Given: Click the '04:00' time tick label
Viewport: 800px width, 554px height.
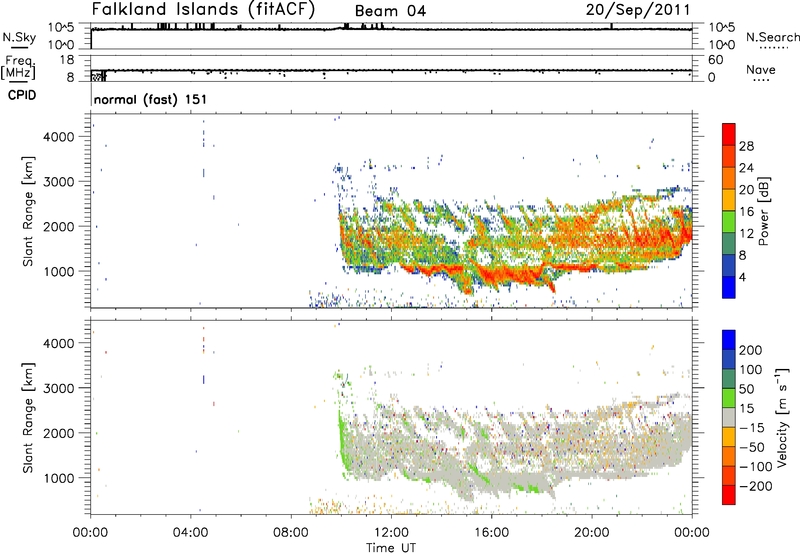Looking at the screenshot, I should [191, 533].
